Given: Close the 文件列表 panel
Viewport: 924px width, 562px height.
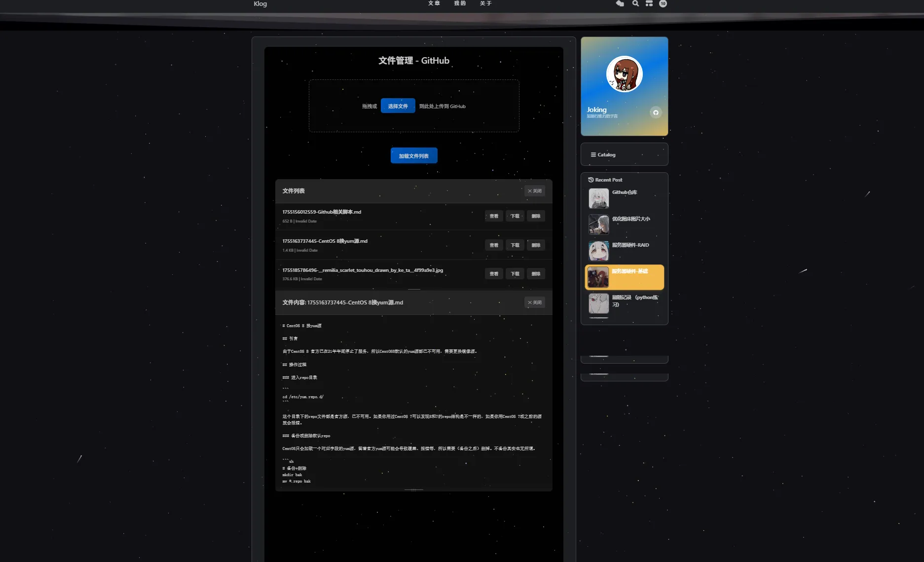Looking at the screenshot, I should click(x=534, y=191).
